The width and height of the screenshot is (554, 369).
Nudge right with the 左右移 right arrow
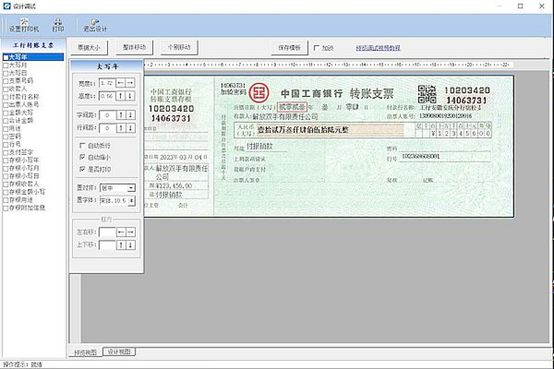click(130, 232)
